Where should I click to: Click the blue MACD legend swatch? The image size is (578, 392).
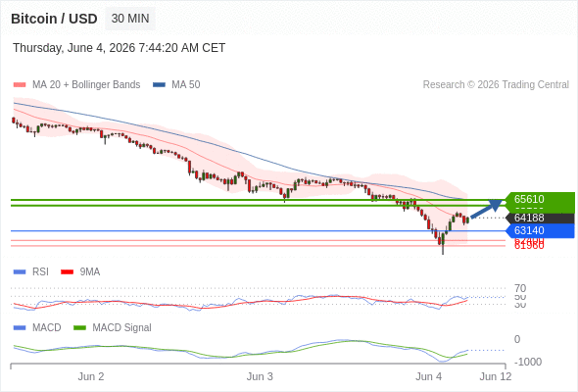click(20, 328)
